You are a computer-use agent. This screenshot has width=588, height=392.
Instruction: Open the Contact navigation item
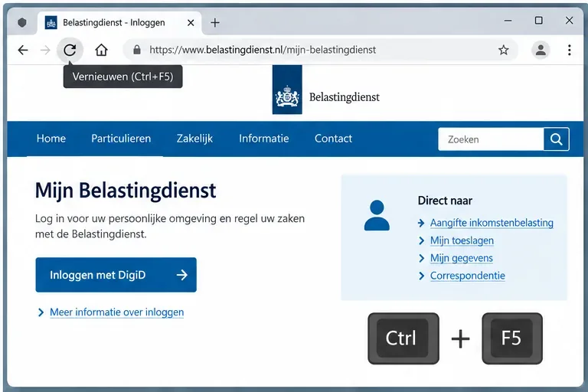(x=333, y=139)
